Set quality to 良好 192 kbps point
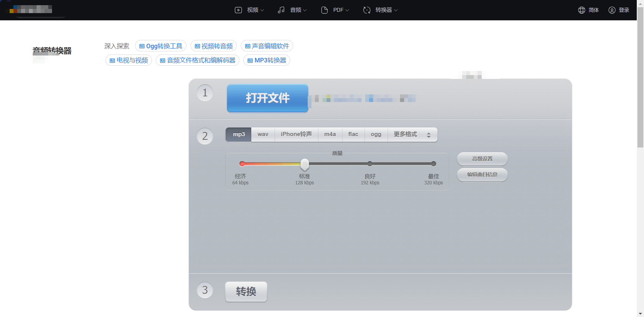The width and height of the screenshot is (644, 317). click(x=370, y=164)
